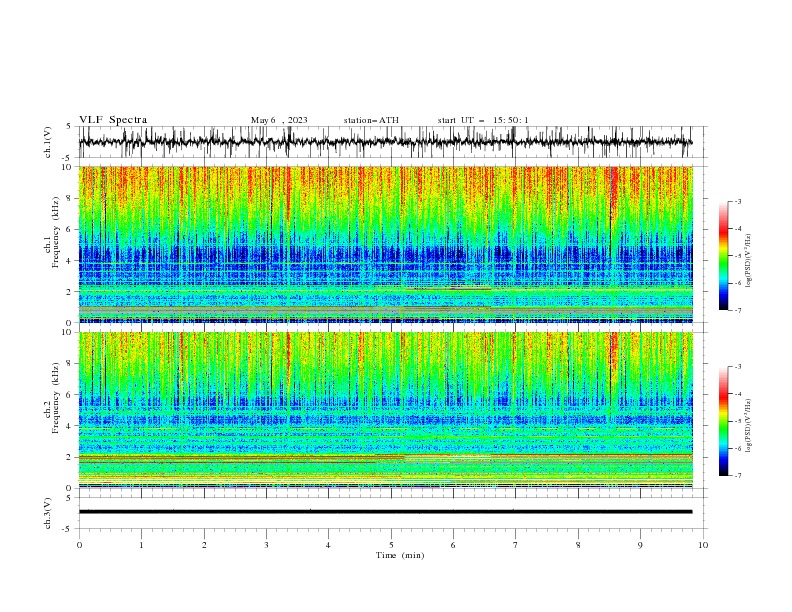Click time axis tick label "2"
Viewport: 792px width, 612px height.
pyautogui.click(x=204, y=545)
